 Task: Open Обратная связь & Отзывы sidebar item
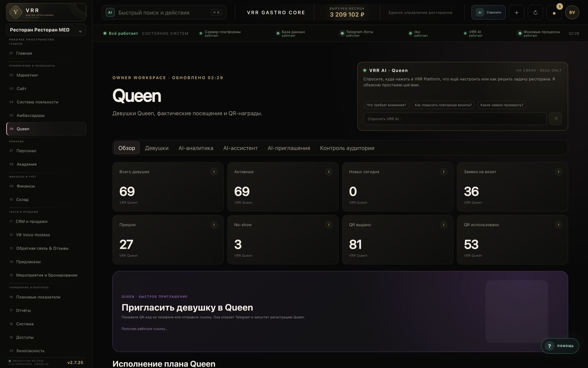46,248
